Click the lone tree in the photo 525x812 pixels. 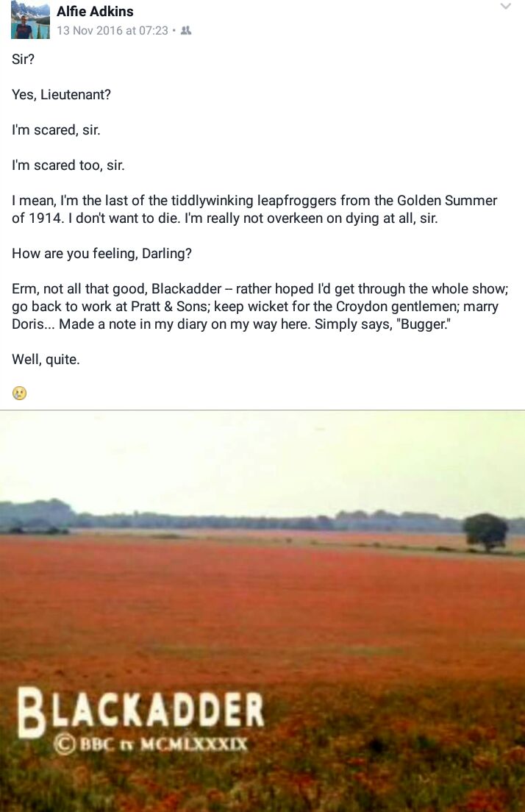click(x=485, y=532)
